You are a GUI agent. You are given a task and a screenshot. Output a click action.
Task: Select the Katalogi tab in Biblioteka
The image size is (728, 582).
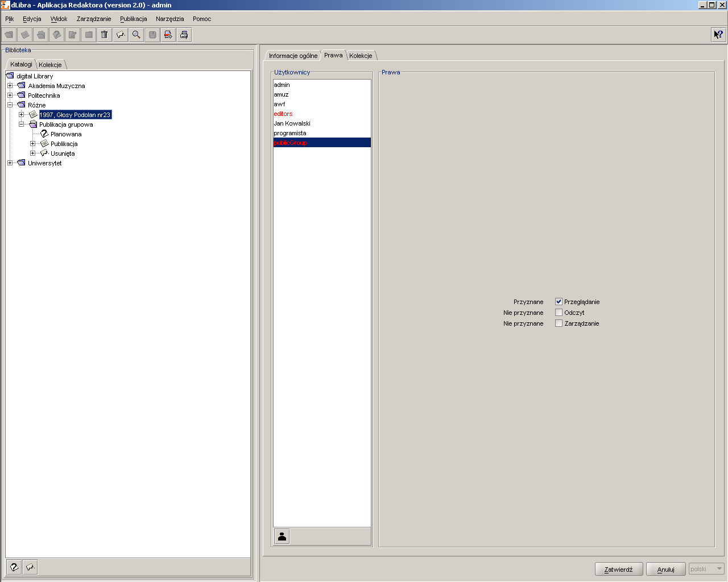21,64
